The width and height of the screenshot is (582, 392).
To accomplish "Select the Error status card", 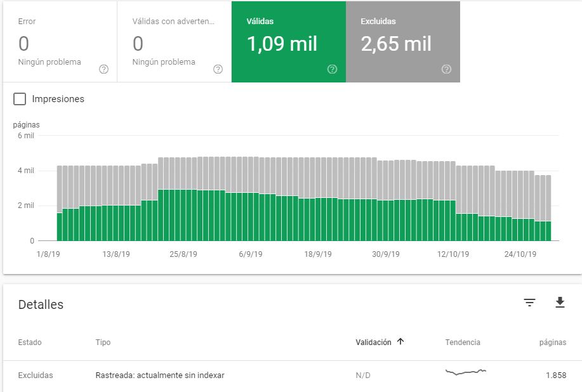I will (x=60, y=41).
